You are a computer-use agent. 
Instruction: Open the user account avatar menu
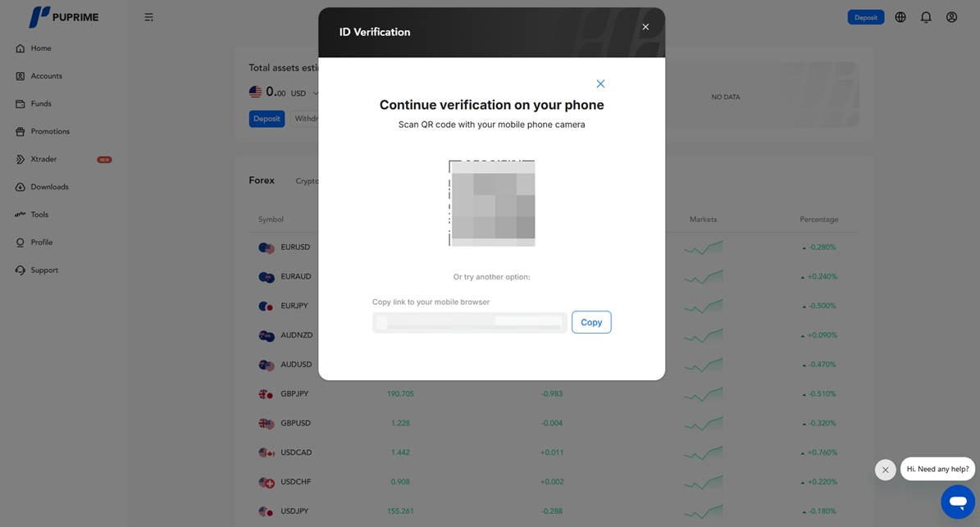951,17
